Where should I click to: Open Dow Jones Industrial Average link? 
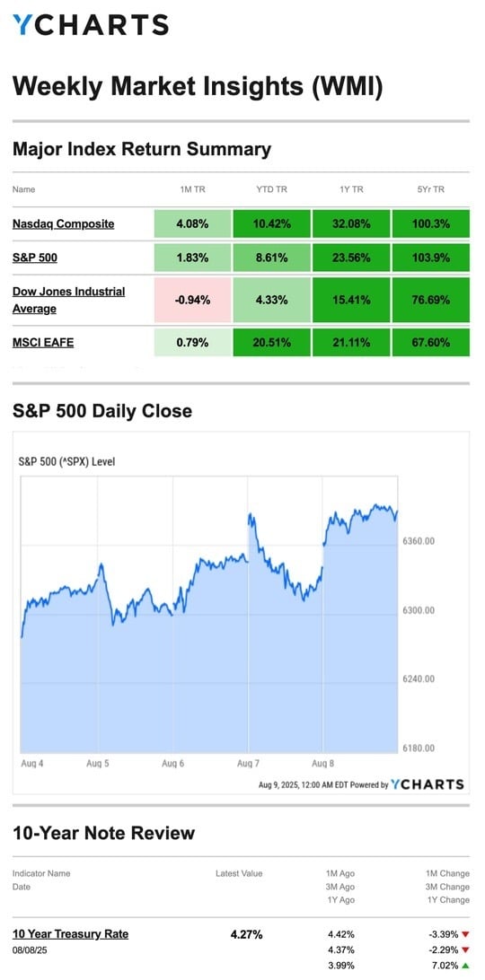click(x=69, y=300)
